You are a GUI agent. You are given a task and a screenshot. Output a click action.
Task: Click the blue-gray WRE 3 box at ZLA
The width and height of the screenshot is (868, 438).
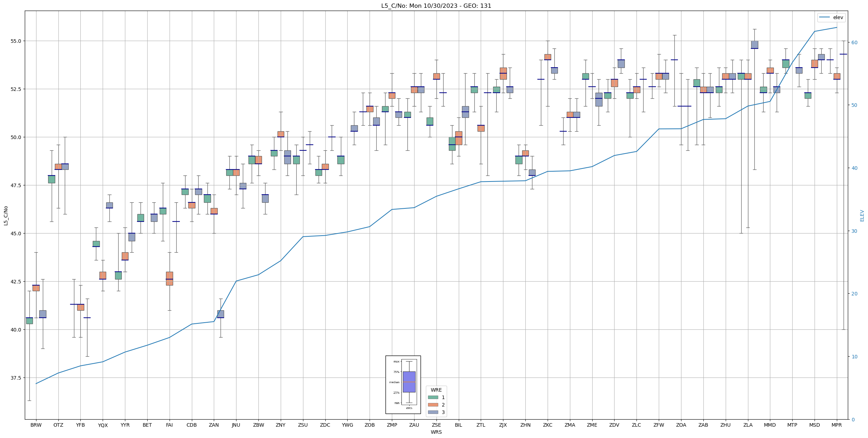coord(754,45)
